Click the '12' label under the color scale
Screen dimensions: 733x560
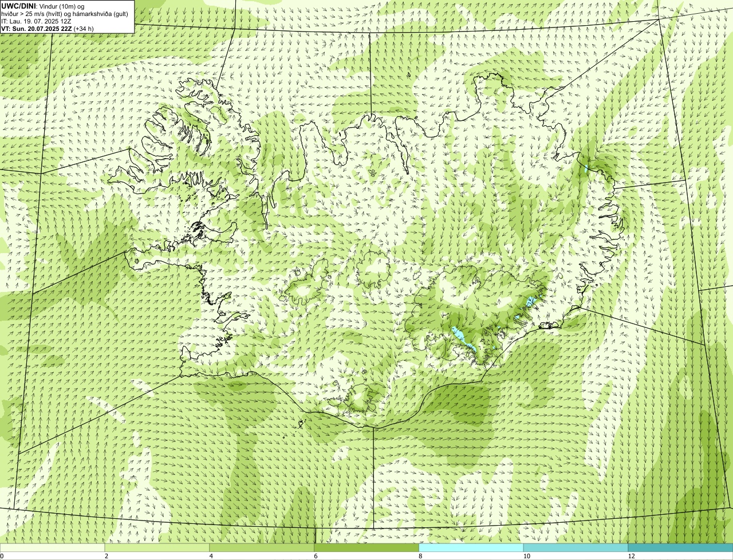click(631, 556)
